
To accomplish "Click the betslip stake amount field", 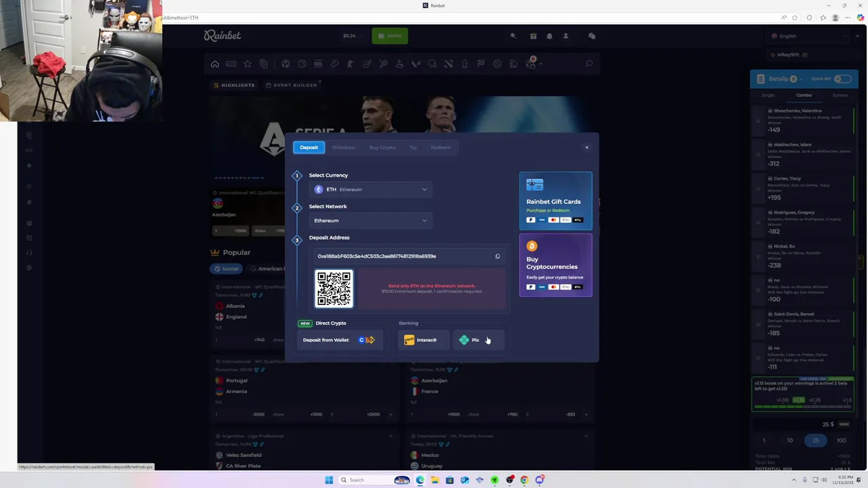I will (x=802, y=424).
